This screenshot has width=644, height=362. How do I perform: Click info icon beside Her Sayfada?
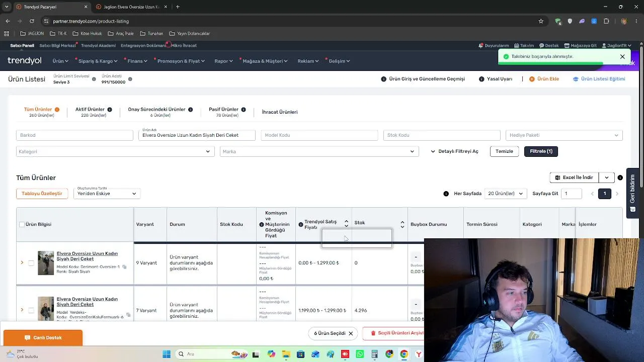point(446,194)
